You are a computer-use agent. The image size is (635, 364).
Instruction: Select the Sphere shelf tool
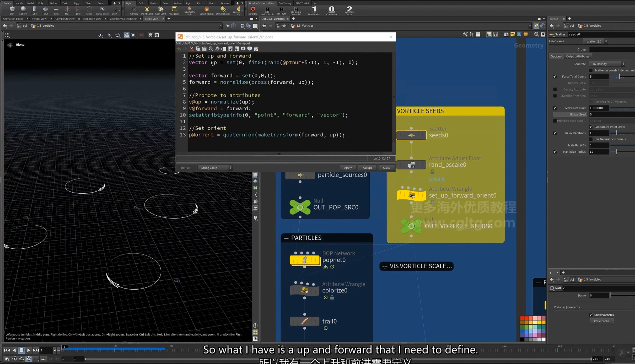pyautogui.click(x=23, y=10)
